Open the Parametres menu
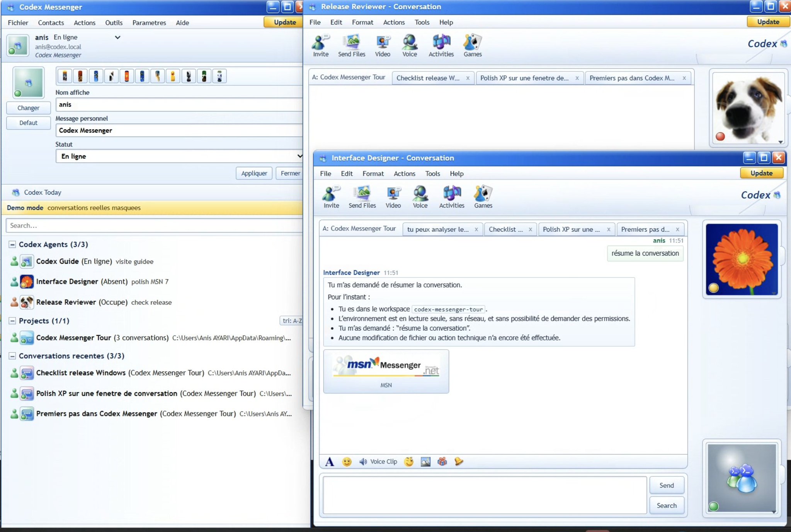The image size is (791, 532). click(x=149, y=23)
